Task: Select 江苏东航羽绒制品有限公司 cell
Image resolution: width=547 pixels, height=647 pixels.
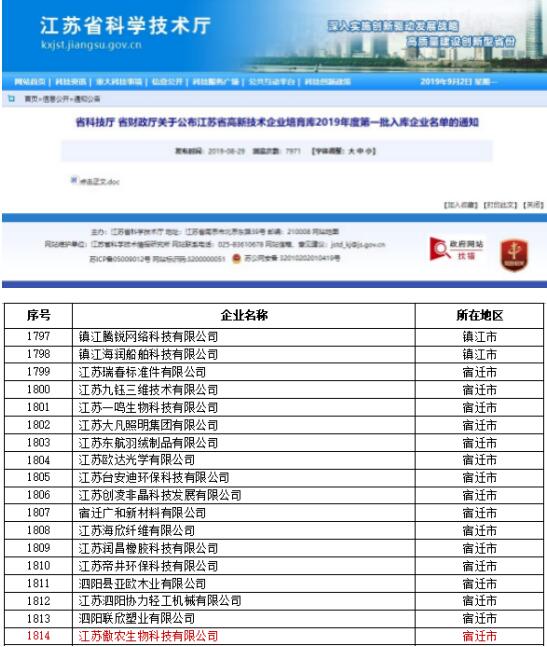Action: [x=244, y=443]
